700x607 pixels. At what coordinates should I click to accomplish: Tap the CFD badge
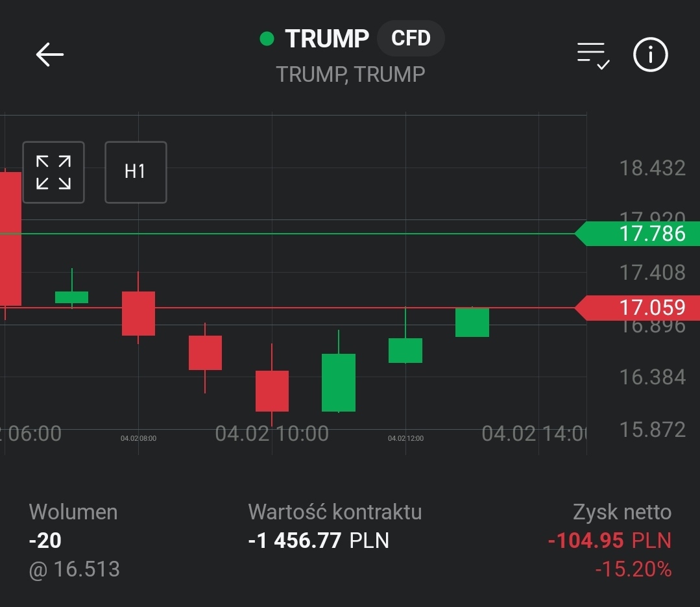(x=411, y=38)
